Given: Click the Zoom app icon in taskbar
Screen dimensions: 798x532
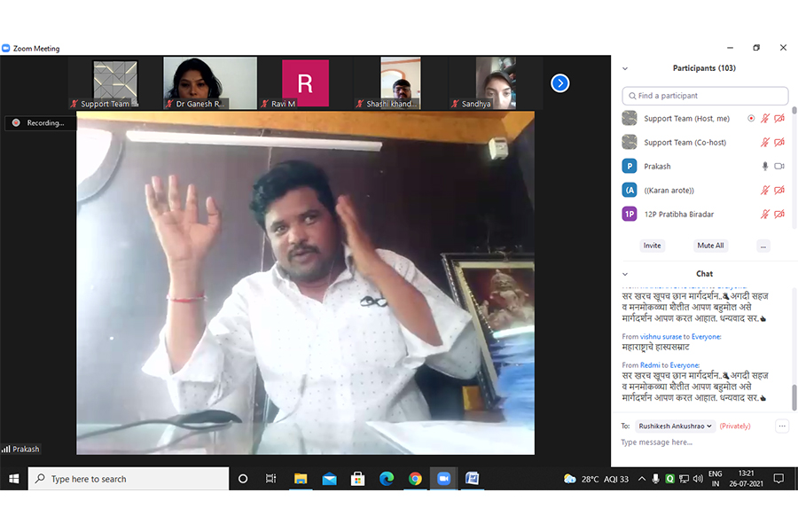Looking at the screenshot, I should [443, 479].
